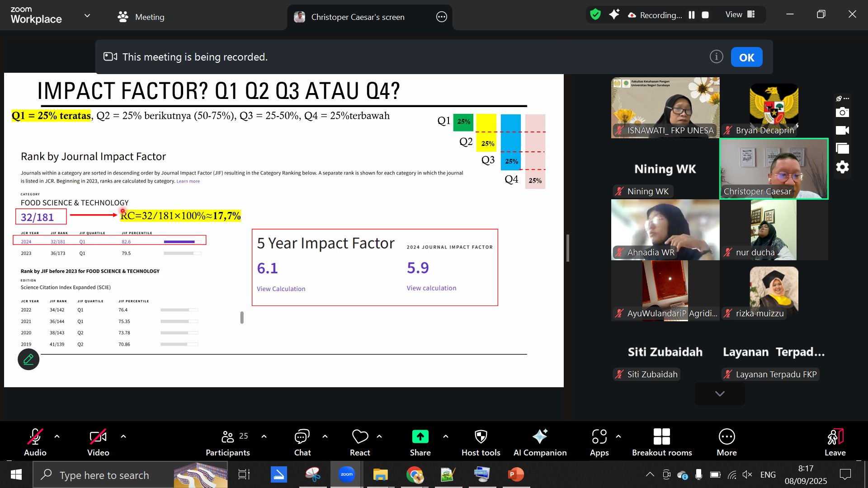Image resolution: width=868 pixels, height=488 pixels.
Task: Click the Windows taskbar search box
Action: click(x=104, y=475)
